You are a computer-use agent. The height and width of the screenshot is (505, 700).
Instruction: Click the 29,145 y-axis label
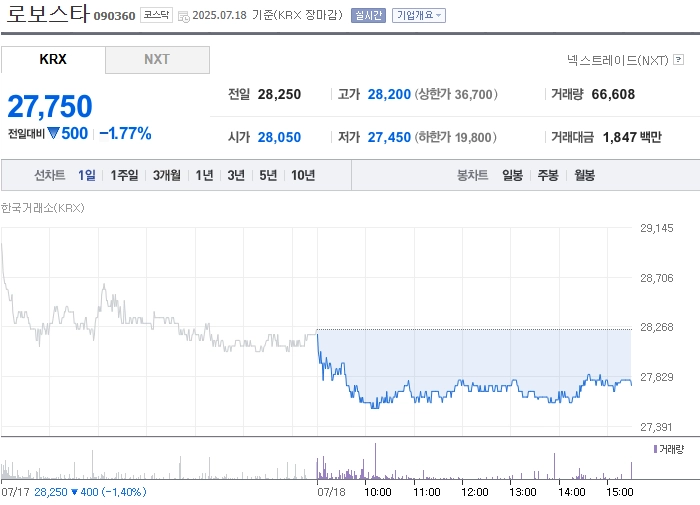coord(657,228)
